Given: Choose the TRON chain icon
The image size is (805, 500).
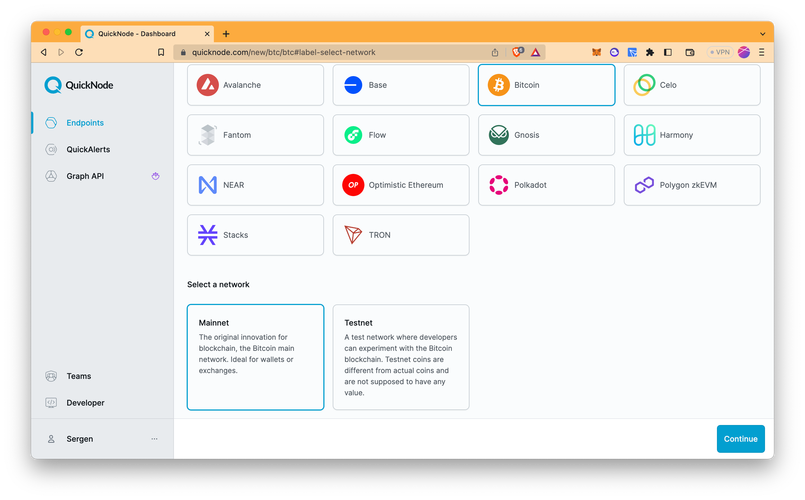Looking at the screenshot, I should click(353, 235).
